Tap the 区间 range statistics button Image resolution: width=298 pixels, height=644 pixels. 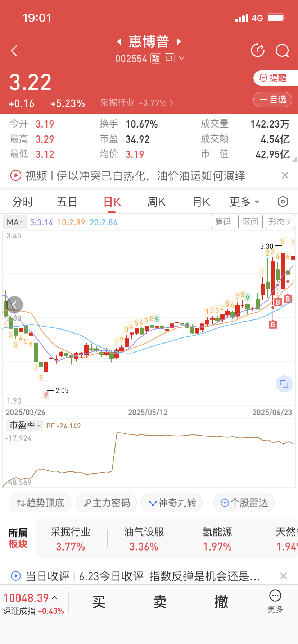tap(250, 222)
